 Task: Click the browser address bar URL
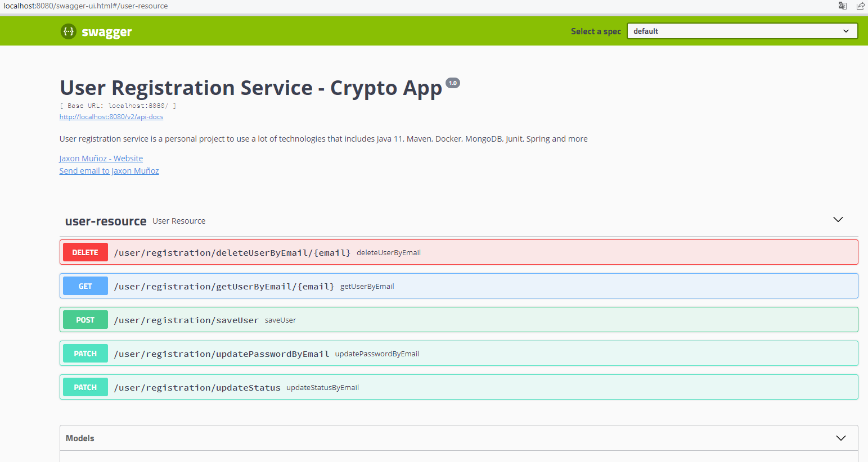click(86, 6)
